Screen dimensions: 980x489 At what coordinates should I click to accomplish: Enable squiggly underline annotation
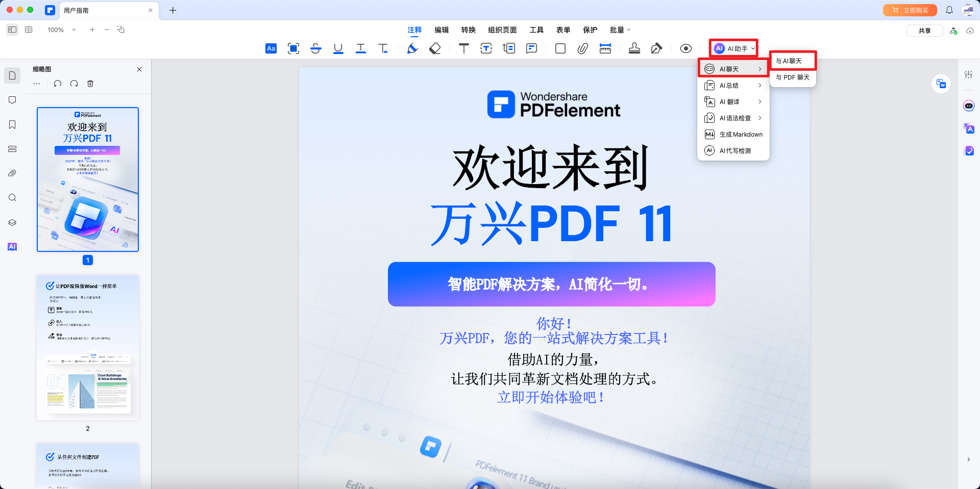point(361,48)
